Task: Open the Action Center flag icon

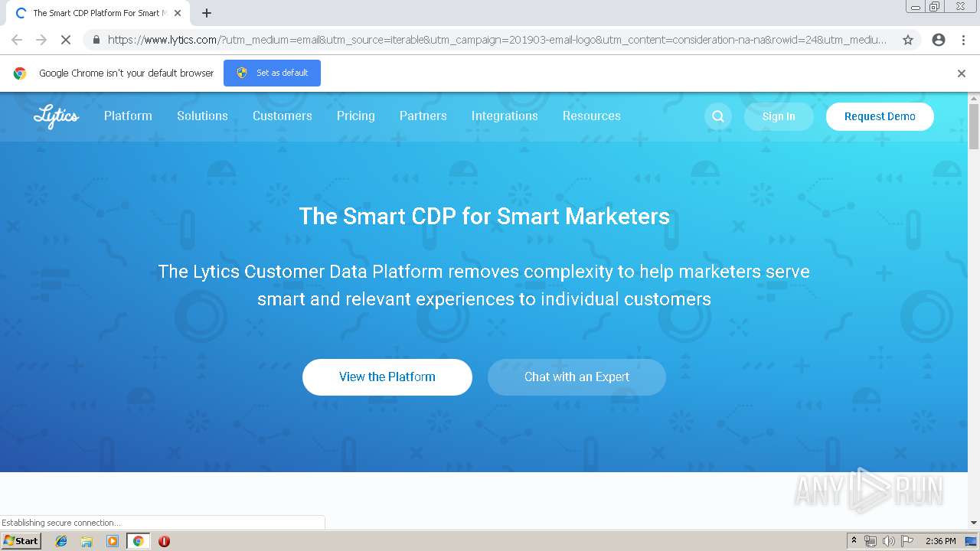Action: click(907, 541)
